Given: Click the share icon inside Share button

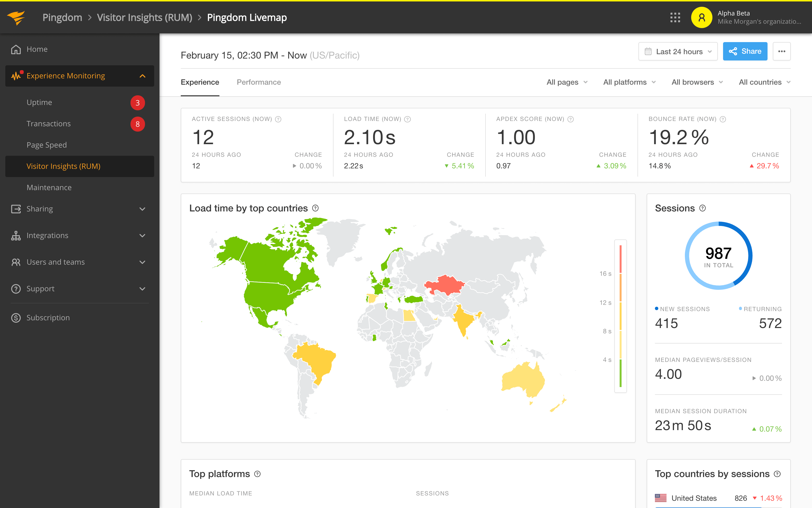Looking at the screenshot, I should point(733,51).
